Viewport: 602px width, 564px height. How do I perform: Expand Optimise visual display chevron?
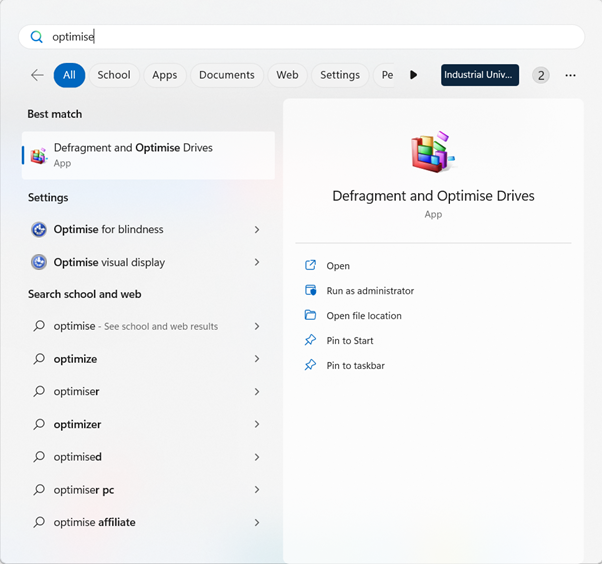pyautogui.click(x=257, y=263)
